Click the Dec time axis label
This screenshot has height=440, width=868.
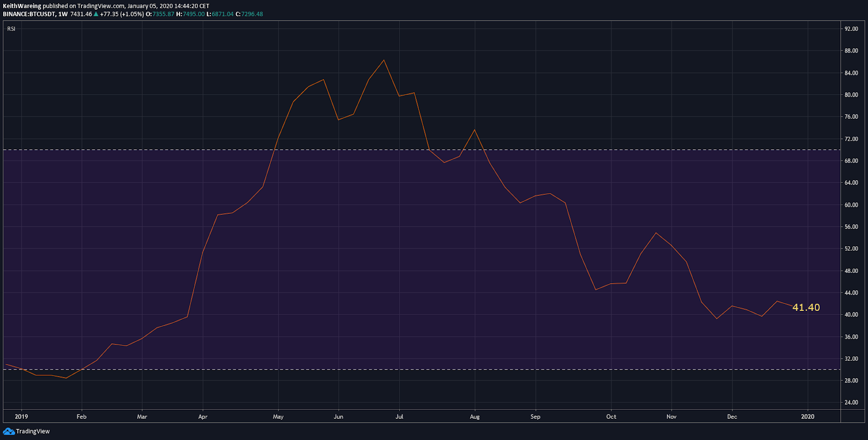(732, 417)
